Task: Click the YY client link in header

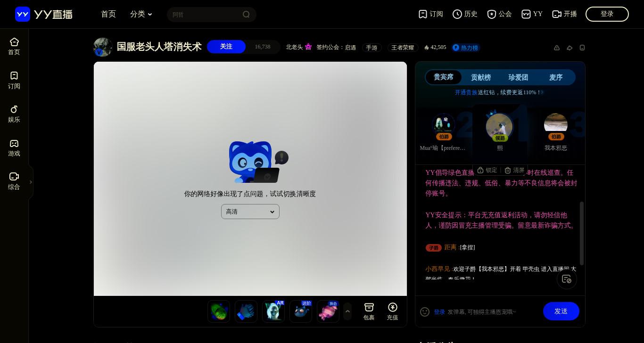Action: pos(532,14)
